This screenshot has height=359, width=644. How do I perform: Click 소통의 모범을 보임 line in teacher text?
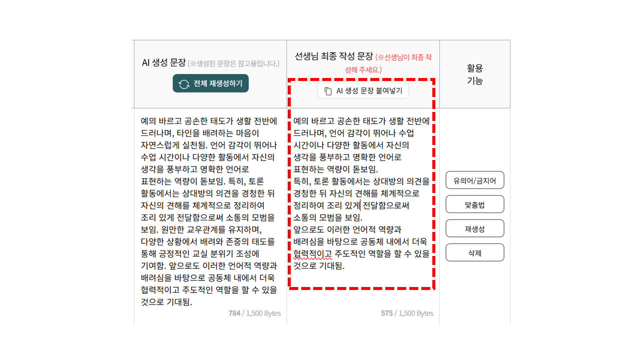coord(327,218)
